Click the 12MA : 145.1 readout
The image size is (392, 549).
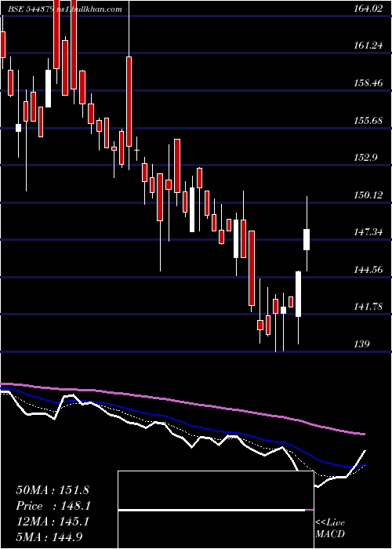coord(53,522)
